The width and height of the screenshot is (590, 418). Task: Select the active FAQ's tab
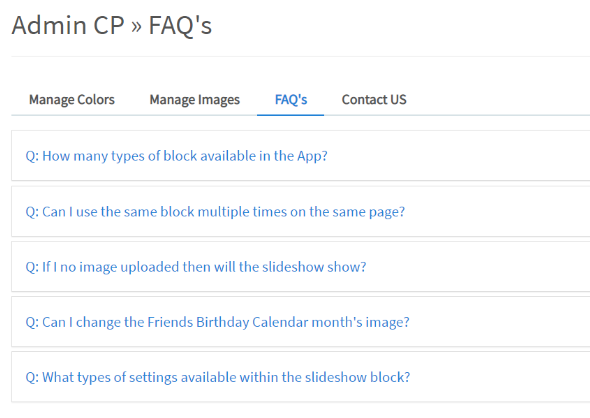tap(291, 100)
